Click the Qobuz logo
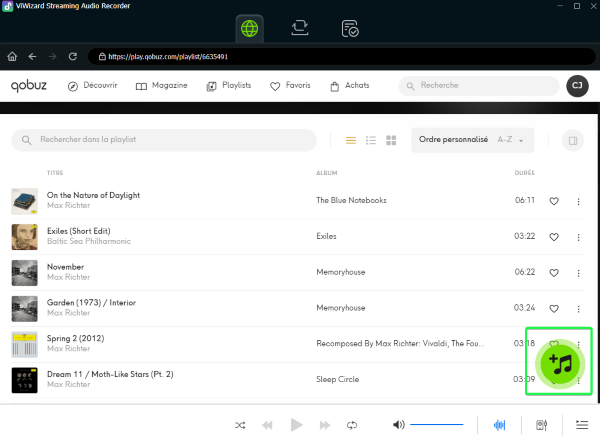This screenshot has height=442, width=600. coord(29,86)
